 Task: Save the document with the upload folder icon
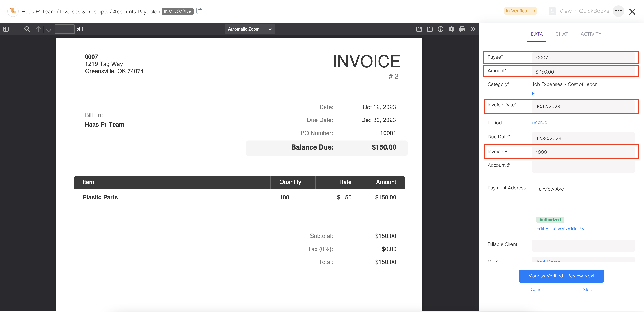pos(430,29)
